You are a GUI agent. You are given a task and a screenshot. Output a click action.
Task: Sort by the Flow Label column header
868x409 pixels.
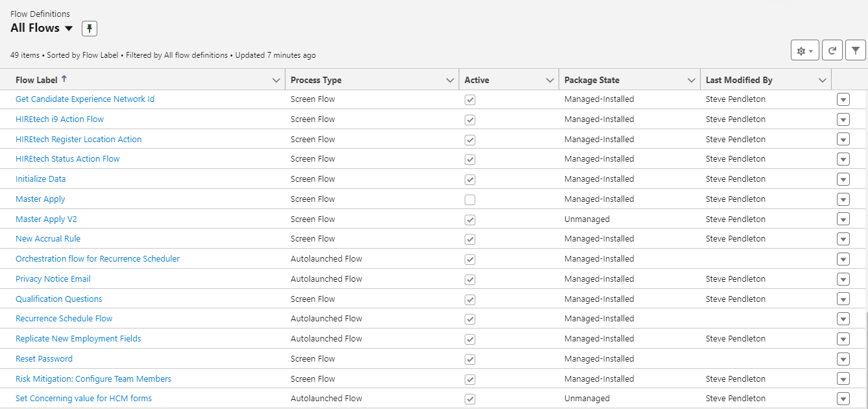pos(37,81)
